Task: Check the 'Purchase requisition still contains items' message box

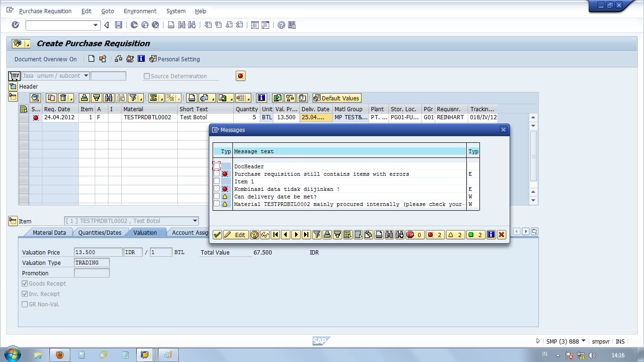Action: click(x=216, y=174)
